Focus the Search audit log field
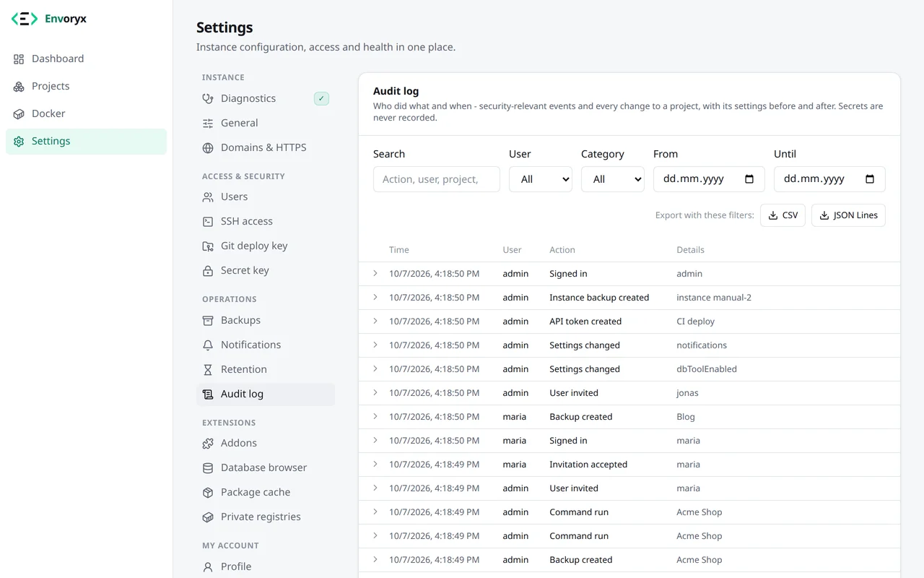The width and height of the screenshot is (924, 578). [x=437, y=179]
